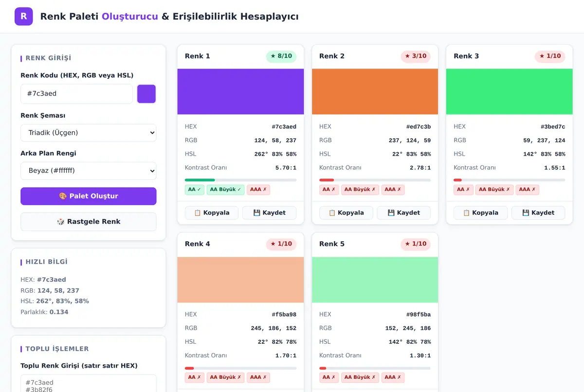Select the purple Renk 1 color preview

click(241, 91)
